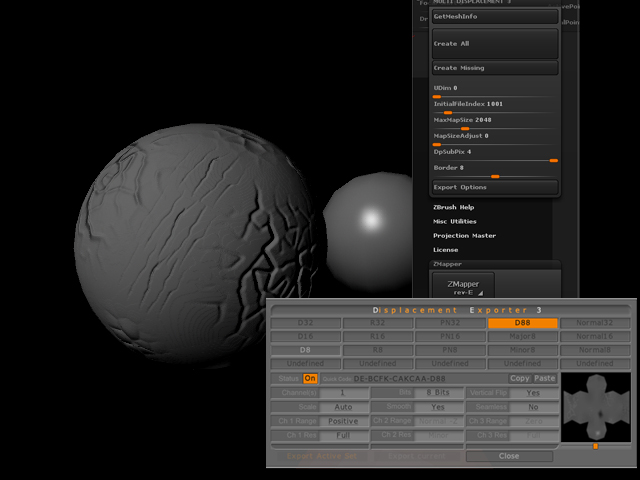Change Ch 3 Res Full value
Viewport: 640px width, 480px height.
(x=533, y=435)
